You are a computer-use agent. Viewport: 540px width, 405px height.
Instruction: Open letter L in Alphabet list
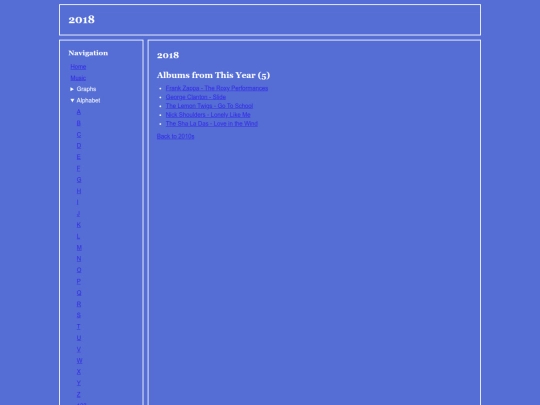click(78, 236)
